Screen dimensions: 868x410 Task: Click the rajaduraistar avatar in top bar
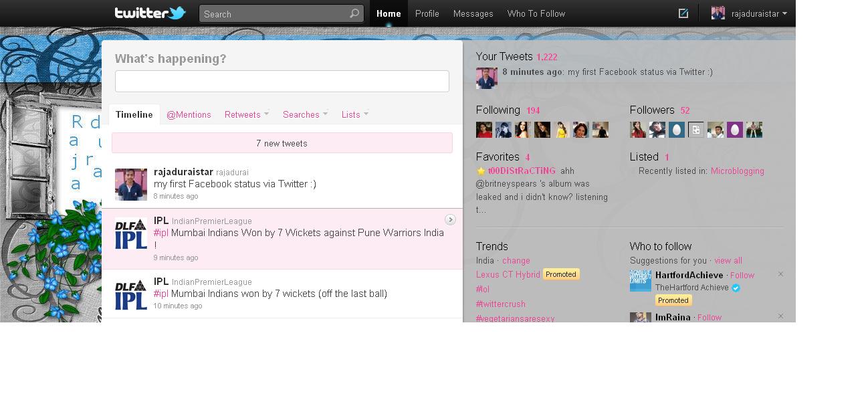718,13
